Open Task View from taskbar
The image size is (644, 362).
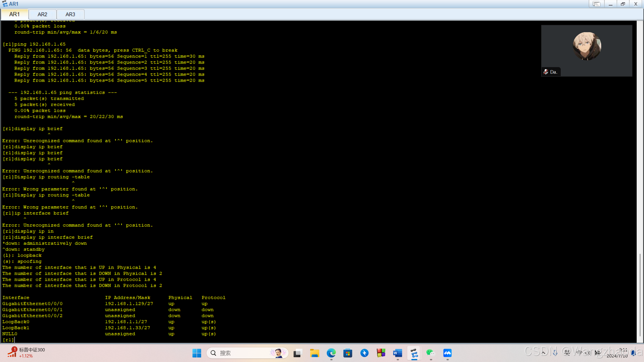[x=297, y=353]
